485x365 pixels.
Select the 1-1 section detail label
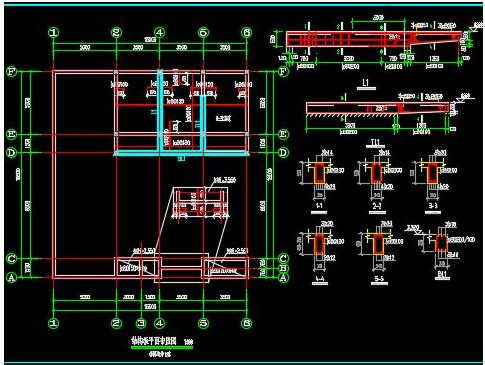coord(319,206)
